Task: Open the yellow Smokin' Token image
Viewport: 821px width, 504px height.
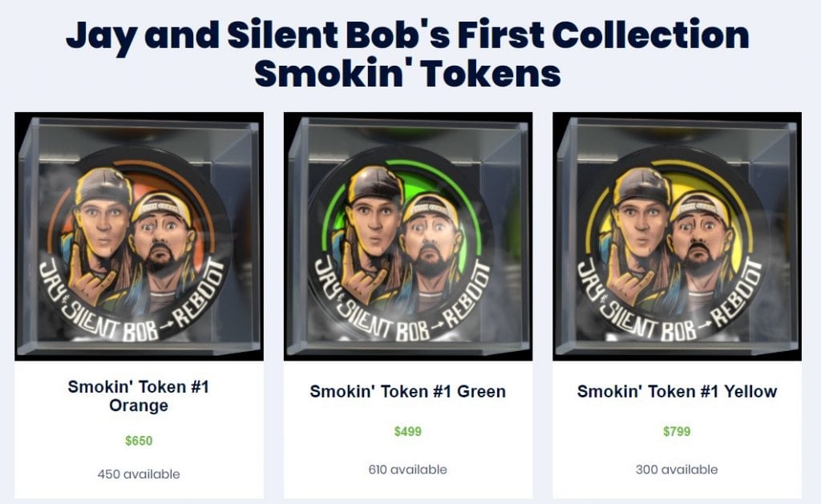Action: click(677, 236)
